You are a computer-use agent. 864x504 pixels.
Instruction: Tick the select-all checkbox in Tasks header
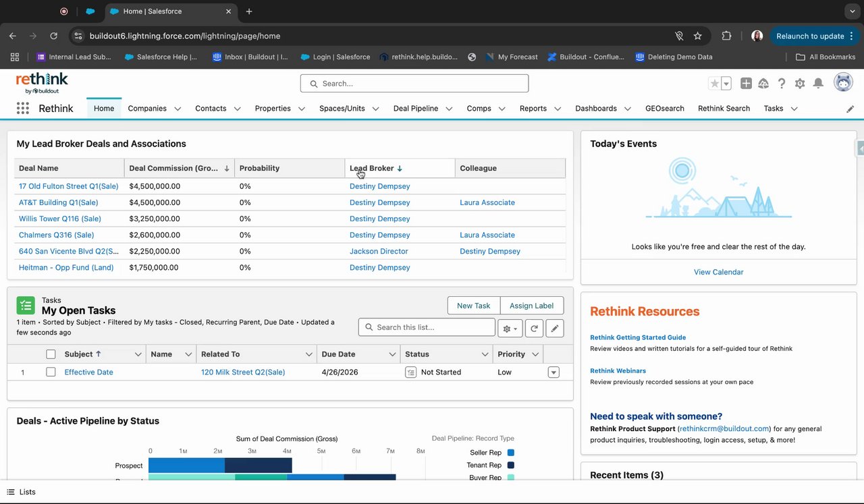51,354
